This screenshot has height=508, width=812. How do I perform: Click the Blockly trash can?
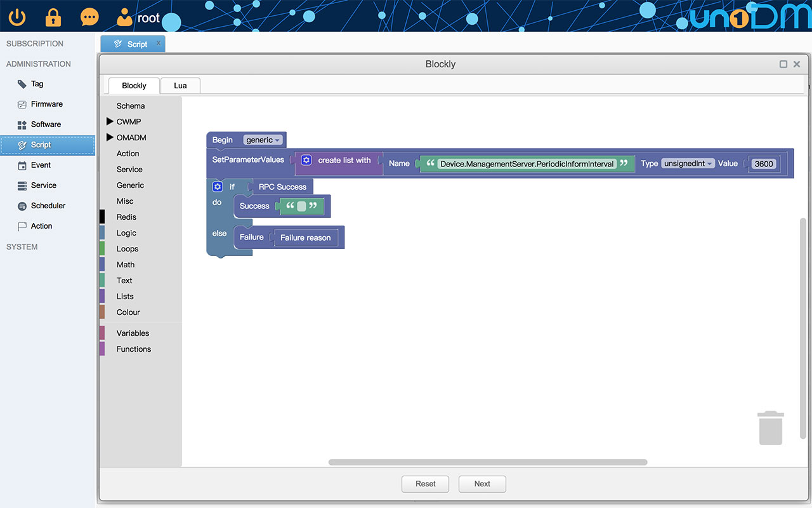770,428
